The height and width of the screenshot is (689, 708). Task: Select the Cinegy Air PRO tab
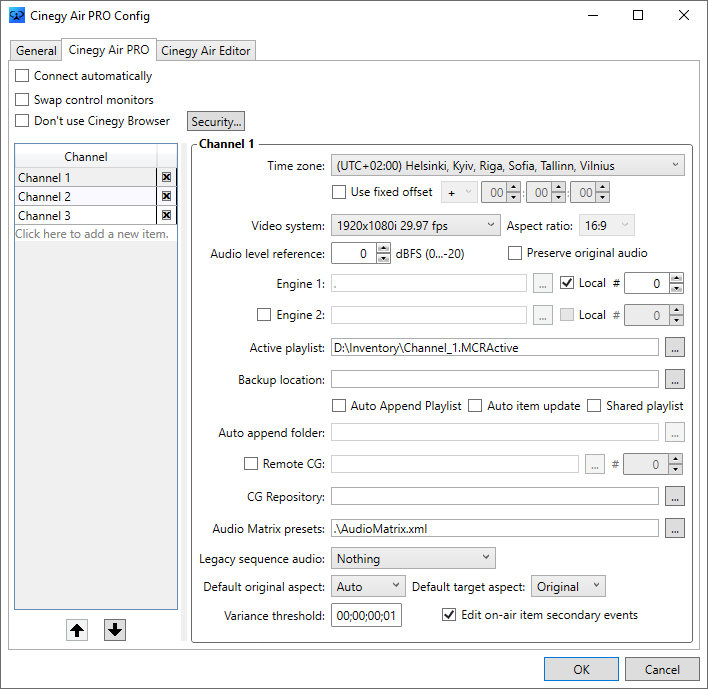[109, 50]
